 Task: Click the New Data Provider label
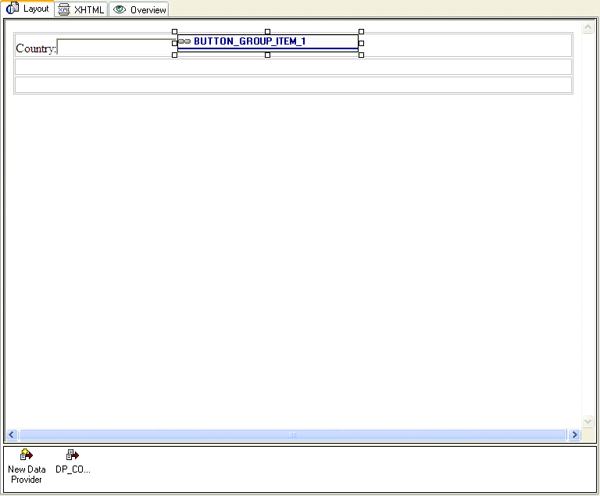coord(26,474)
